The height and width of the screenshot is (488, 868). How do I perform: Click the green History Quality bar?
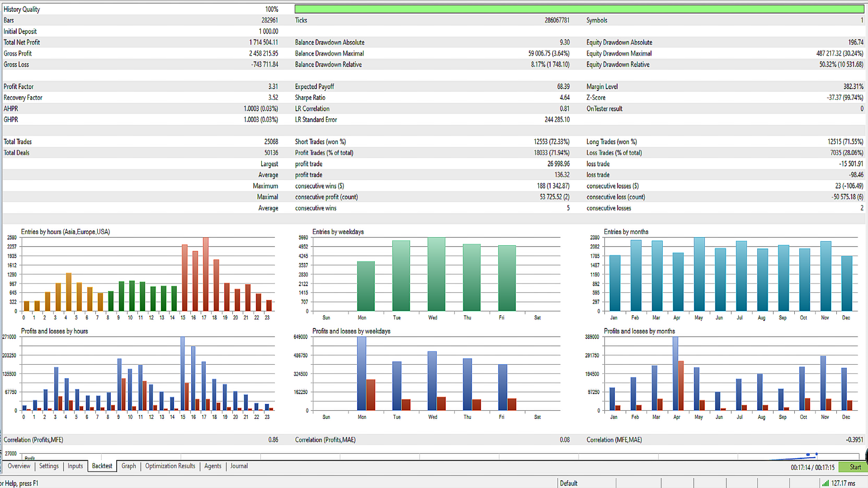pos(579,9)
